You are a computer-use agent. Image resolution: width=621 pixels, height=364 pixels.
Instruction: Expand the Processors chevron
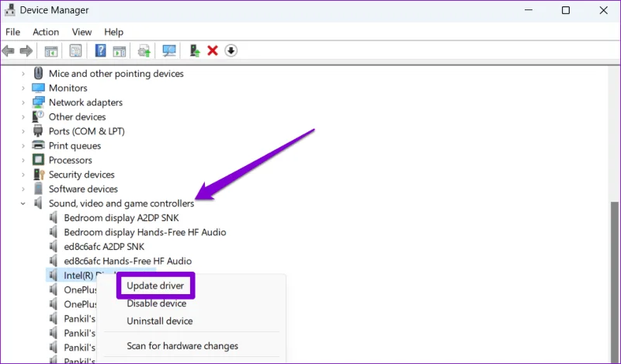pyautogui.click(x=23, y=160)
